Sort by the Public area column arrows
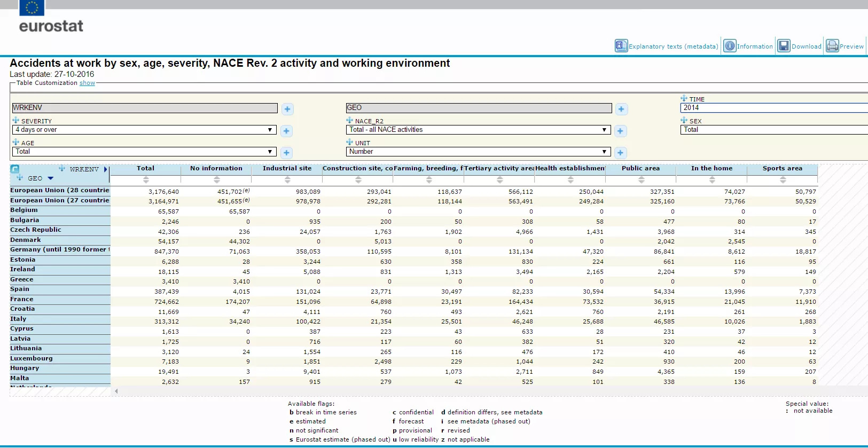 pos(642,180)
